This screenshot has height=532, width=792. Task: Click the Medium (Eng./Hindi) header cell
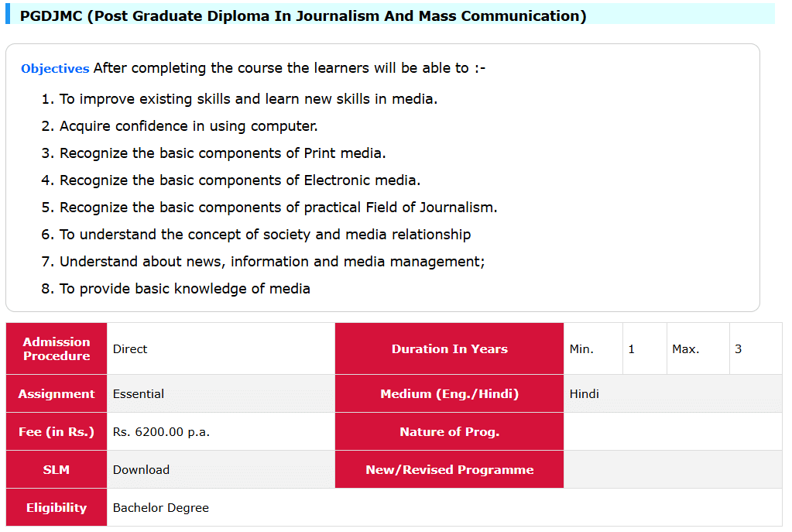pyautogui.click(x=449, y=393)
